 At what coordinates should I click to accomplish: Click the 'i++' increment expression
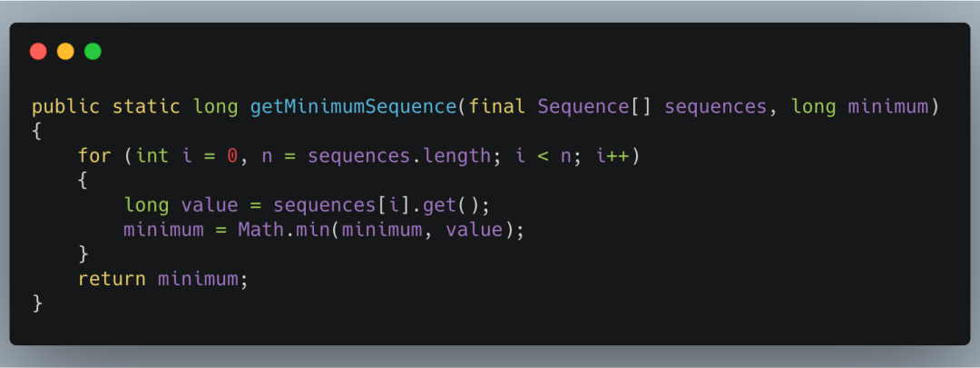point(612,155)
